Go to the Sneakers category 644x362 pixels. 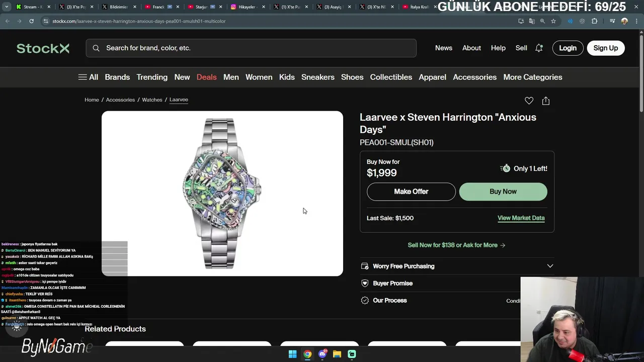(x=317, y=77)
